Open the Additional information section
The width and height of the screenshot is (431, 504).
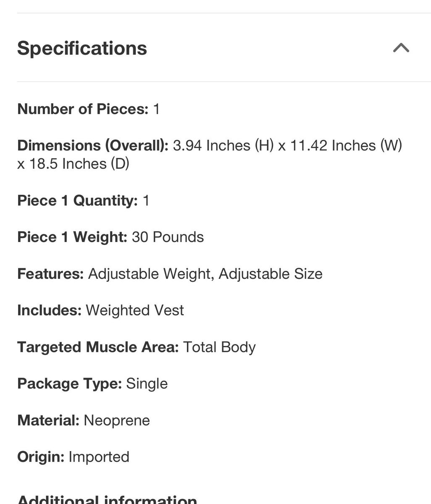coord(107,499)
